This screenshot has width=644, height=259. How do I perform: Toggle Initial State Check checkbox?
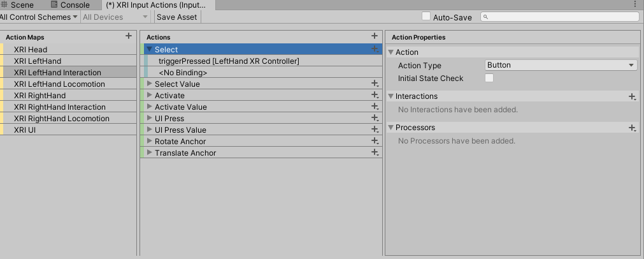click(x=489, y=78)
